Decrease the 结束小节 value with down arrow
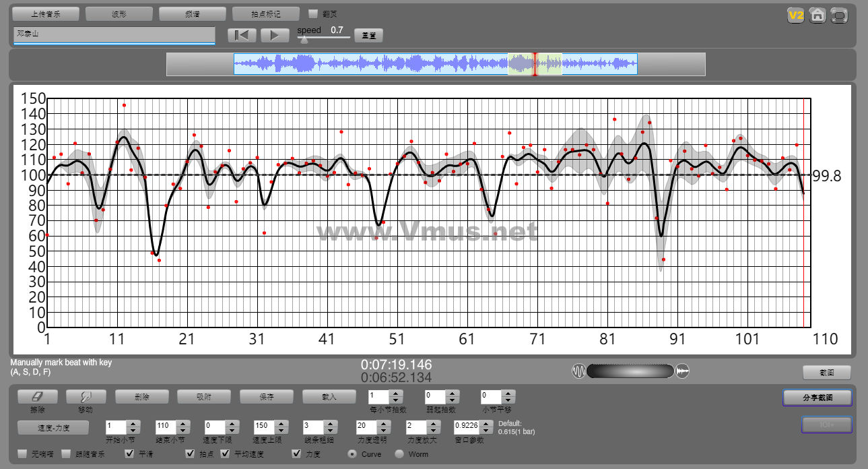 pos(182,430)
